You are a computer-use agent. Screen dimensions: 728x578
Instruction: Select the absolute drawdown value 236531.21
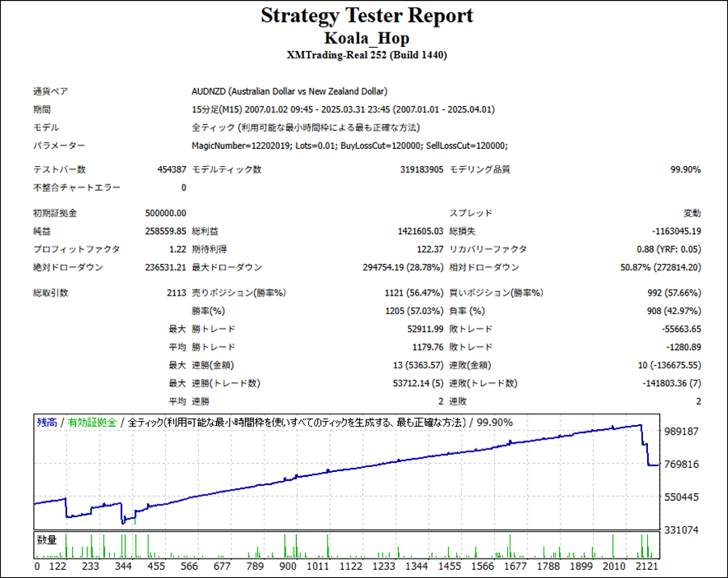point(165,268)
